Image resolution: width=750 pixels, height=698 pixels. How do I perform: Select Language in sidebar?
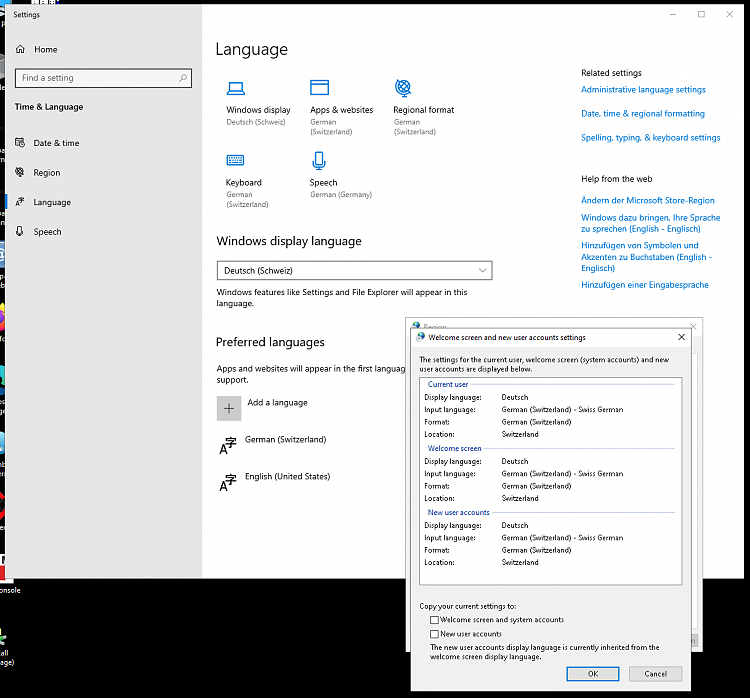pyautogui.click(x=52, y=202)
